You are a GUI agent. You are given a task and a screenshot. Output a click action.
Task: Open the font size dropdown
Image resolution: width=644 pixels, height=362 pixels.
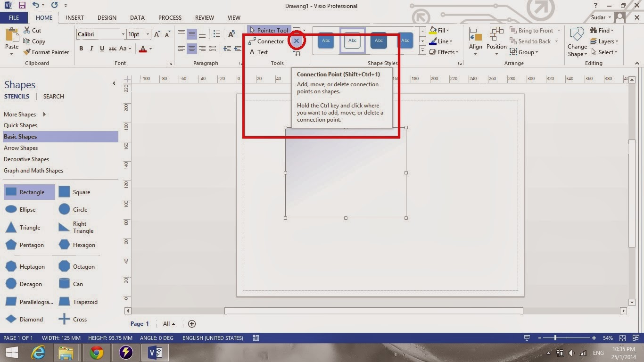(148, 34)
